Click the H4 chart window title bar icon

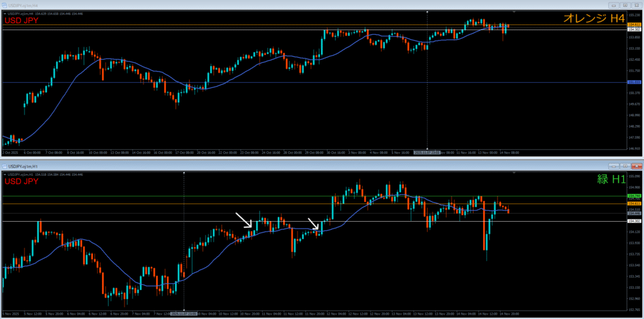point(5,5)
